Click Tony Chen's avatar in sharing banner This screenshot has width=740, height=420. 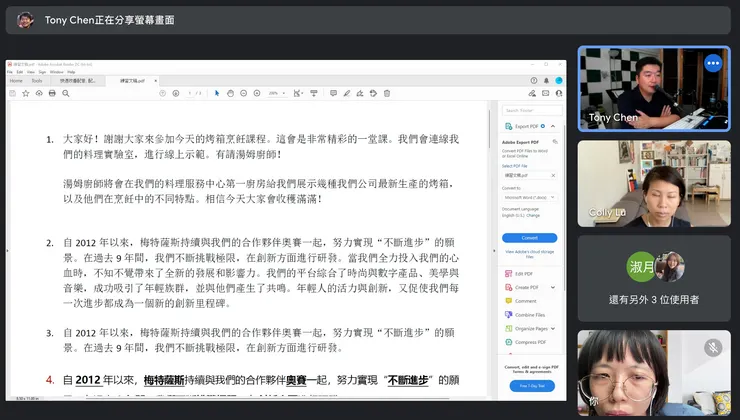coord(25,20)
